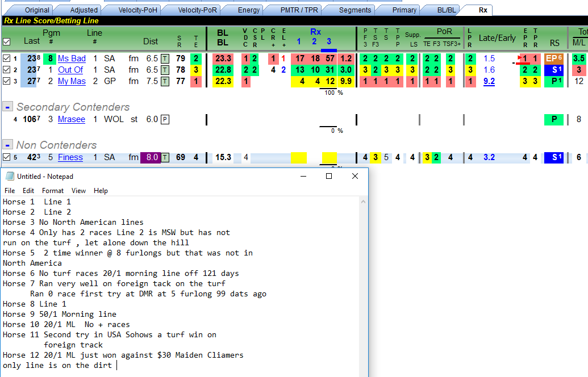Click the purple 8.0 distance cell for Finess

click(151, 157)
